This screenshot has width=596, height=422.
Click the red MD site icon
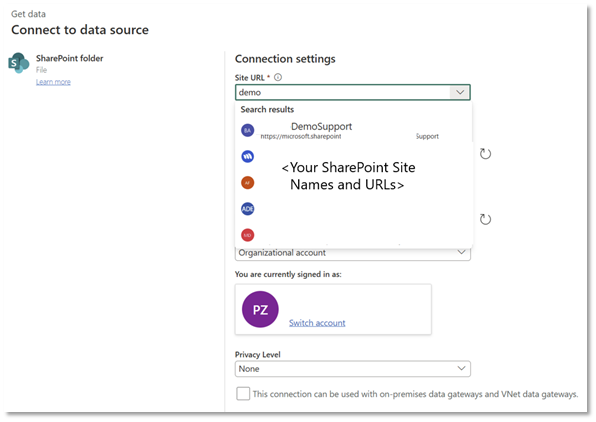(x=247, y=235)
